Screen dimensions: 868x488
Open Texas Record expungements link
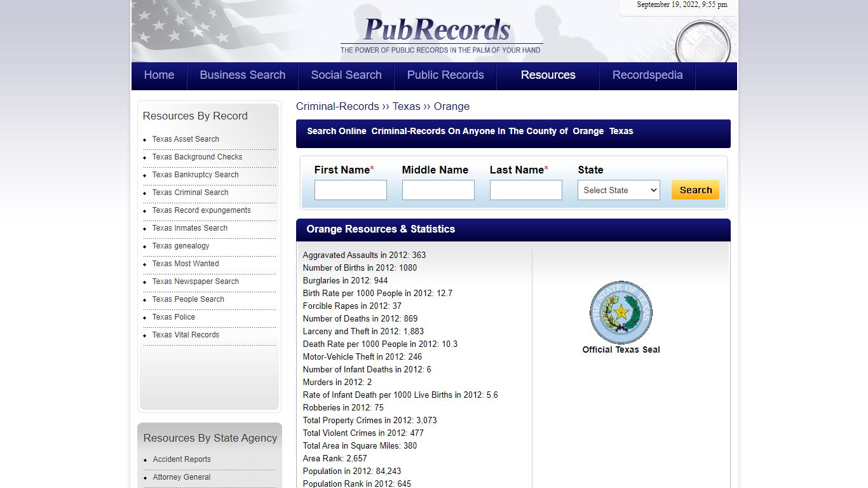click(201, 210)
